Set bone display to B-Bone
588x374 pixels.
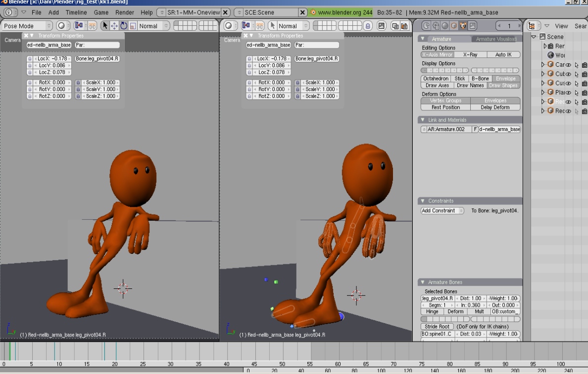click(481, 79)
